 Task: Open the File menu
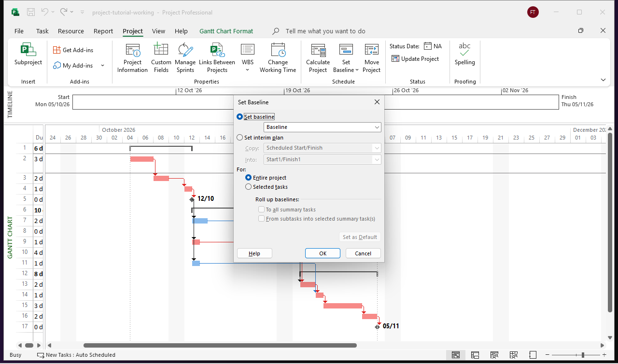coord(19,31)
